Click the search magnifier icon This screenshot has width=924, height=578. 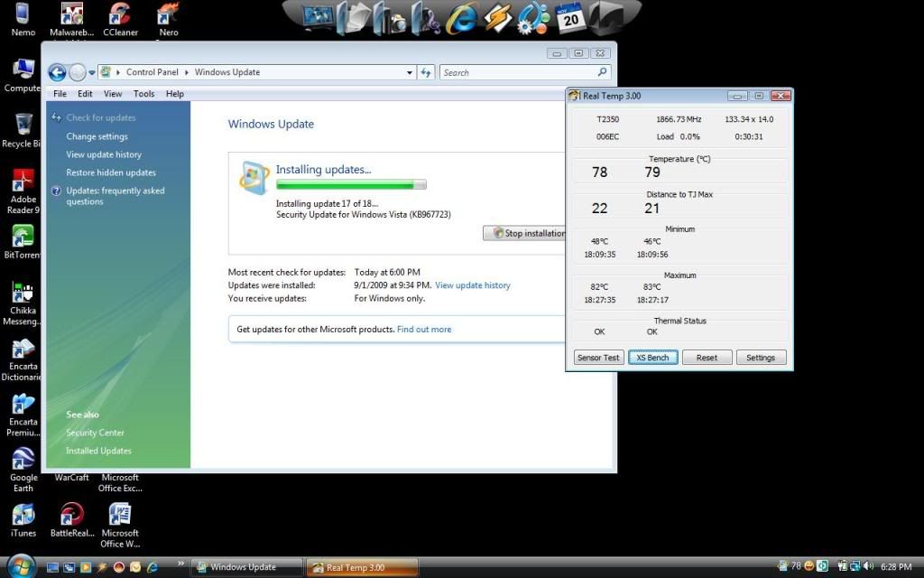coord(602,72)
